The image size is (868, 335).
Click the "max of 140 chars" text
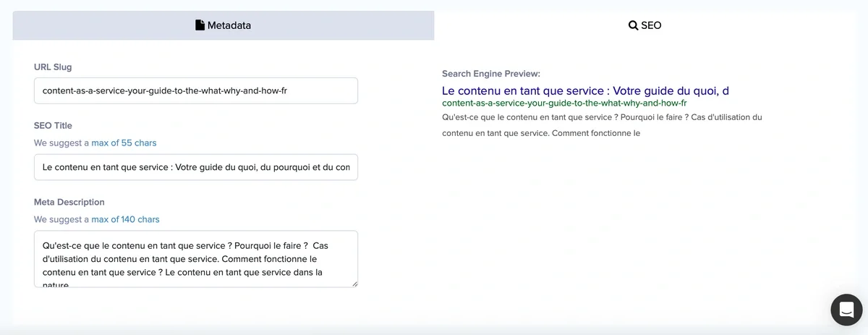pos(125,219)
